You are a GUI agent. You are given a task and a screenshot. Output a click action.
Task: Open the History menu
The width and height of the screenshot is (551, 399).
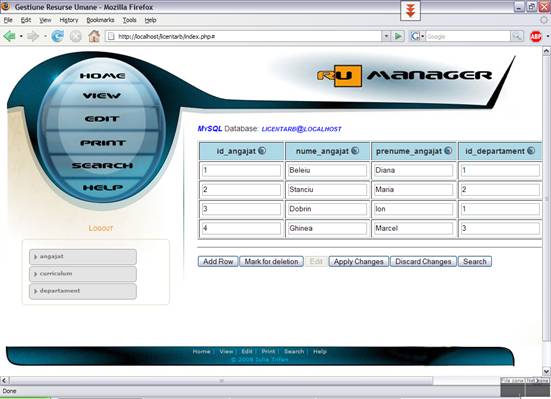[x=69, y=20]
